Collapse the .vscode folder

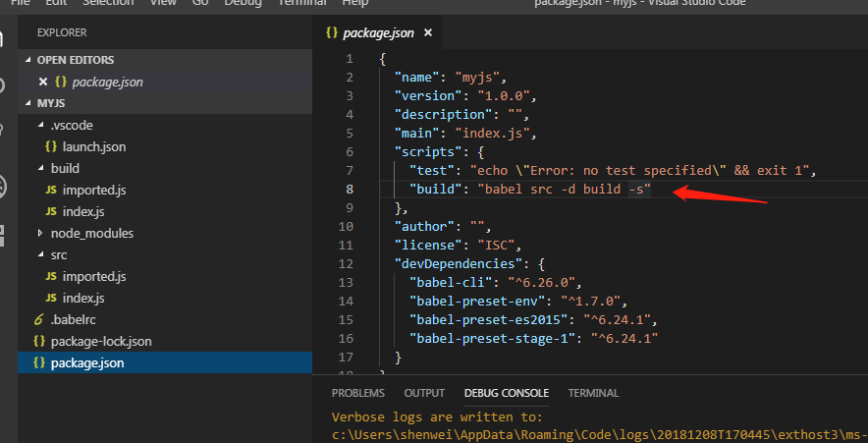click(165, 125)
